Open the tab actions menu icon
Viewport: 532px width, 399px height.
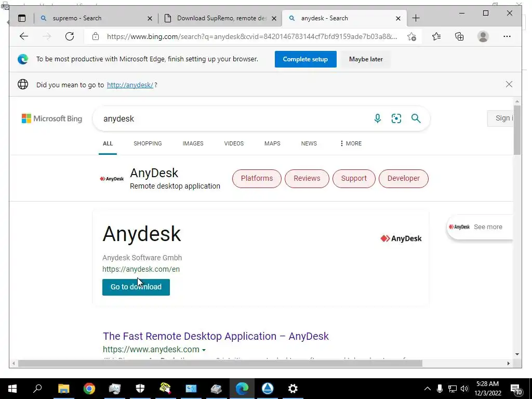pos(22,18)
